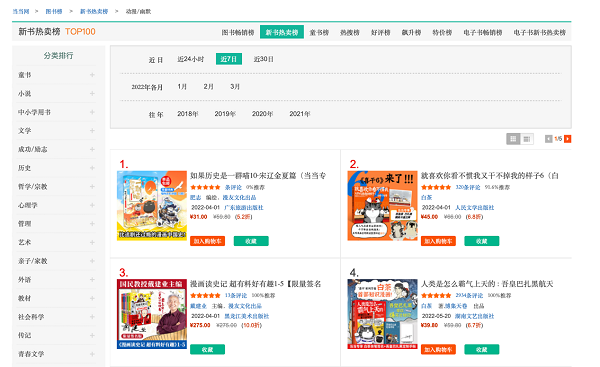Image resolution: width=600 pixels, height=367 pixels.
Task: Open cover image of 就喜欢你看不惯我 book
Action: (382, 206)
